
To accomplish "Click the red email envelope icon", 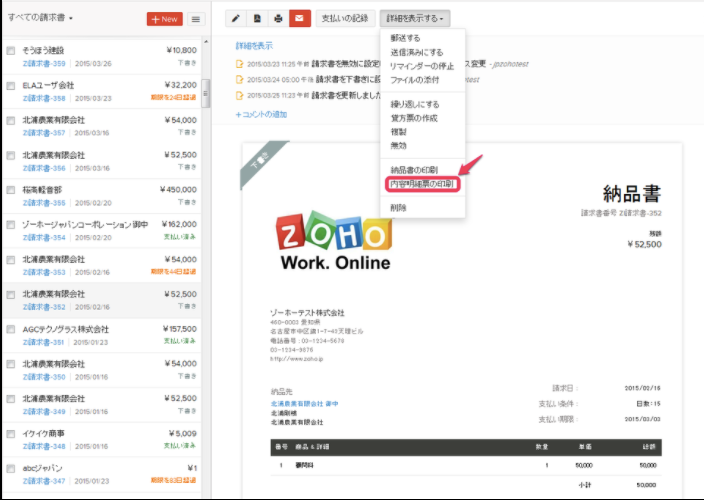I will point(300,18).
